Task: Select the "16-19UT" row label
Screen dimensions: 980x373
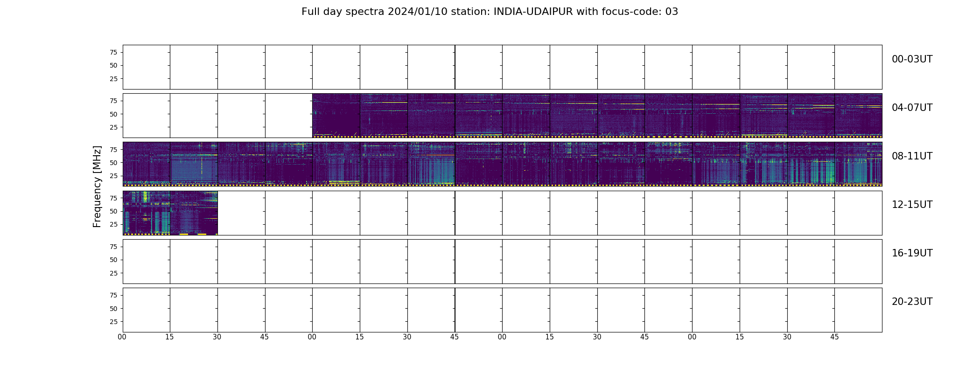Action: (x=912, y=253)
